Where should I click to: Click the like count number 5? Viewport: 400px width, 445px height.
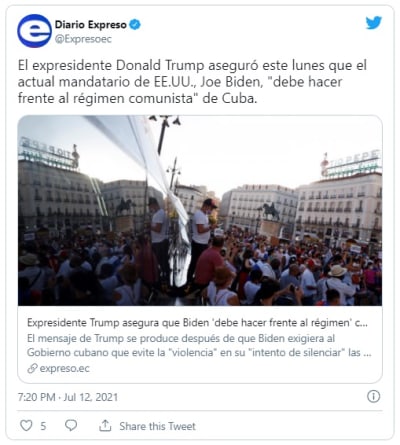(x=43, y=426)
